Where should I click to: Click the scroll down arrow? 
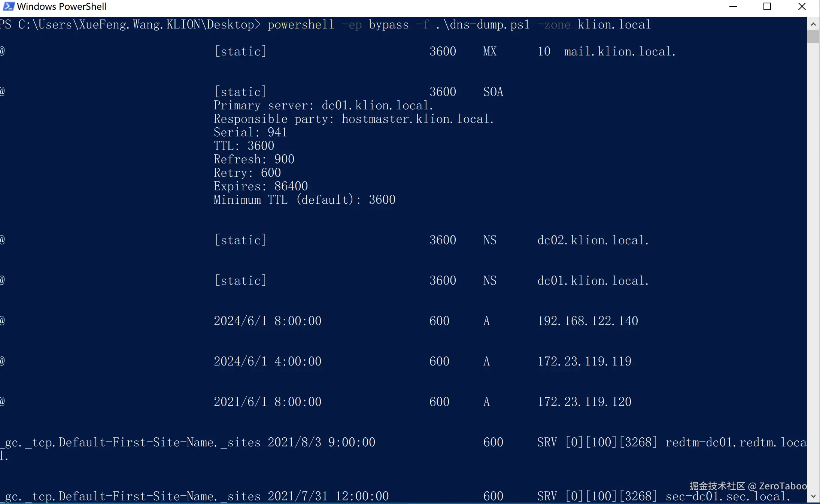pos(813,496)
